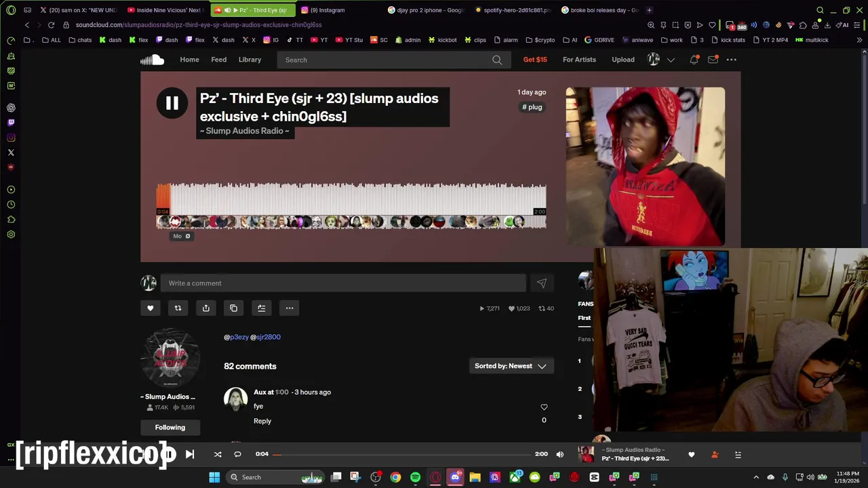The image size is (868, 488).
Task: Reply to Aux's comment
Action: coord(262,421)
